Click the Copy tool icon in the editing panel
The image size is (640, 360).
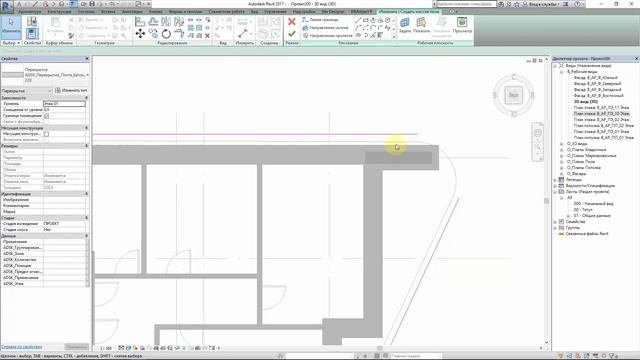(x=153, y=34)
